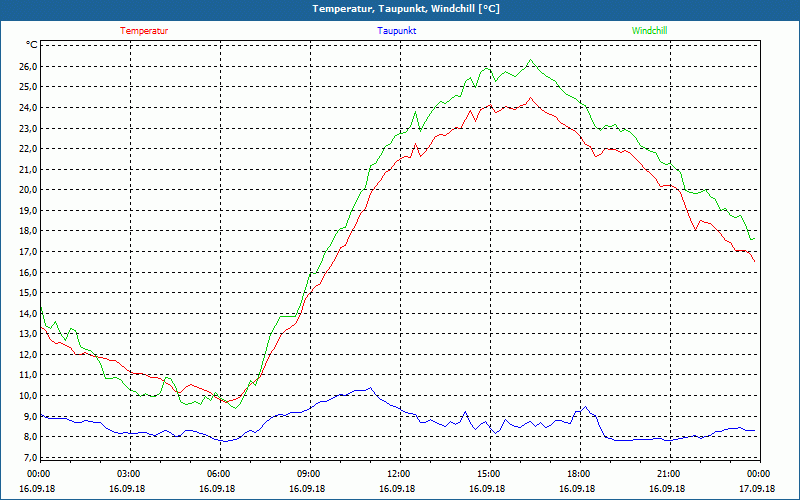This screenshot has height=500, width=800.
Task: Click the '17,0' y-axis value
Action: pos(29,252)
